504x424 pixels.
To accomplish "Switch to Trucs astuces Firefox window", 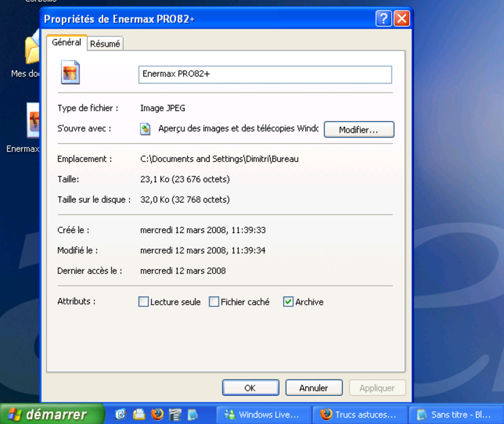I will click(360, 415).
